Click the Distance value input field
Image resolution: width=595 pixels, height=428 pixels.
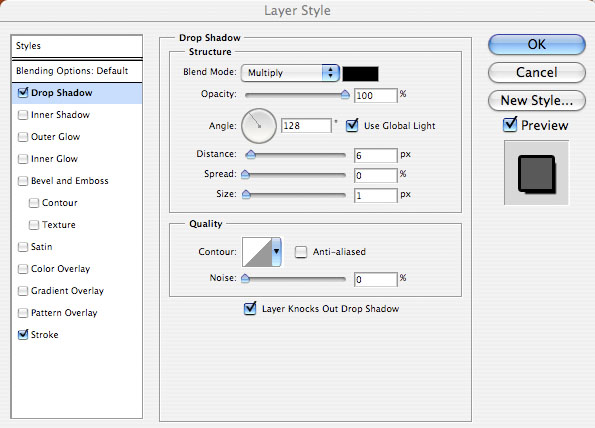(x=375, y=155)
